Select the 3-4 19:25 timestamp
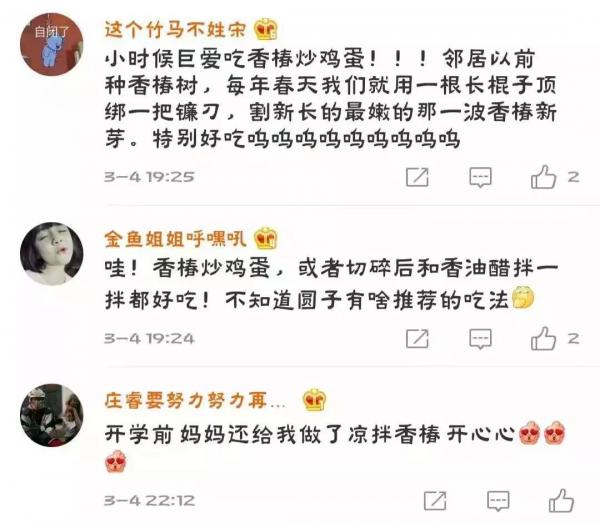This screenshot has height=523, width=600. [149, 177]
